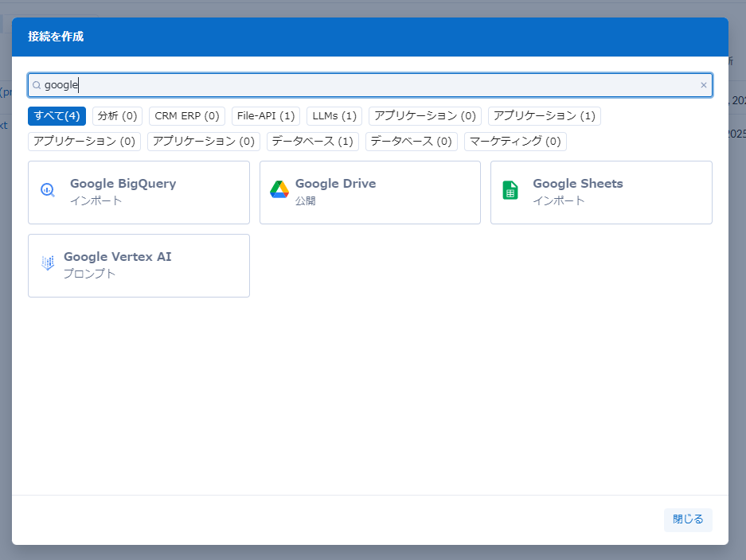Filter by 分析 (0) category
Image resolution: width=746 pixels, height=560 pixels.
tap(118, 116)
